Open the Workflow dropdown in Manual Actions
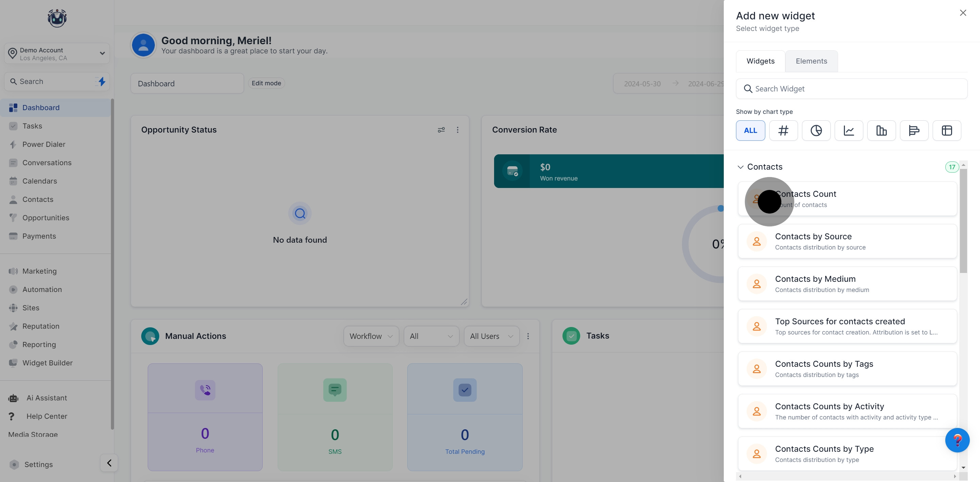This screenshot has width=980, height=482. point(371,336)
